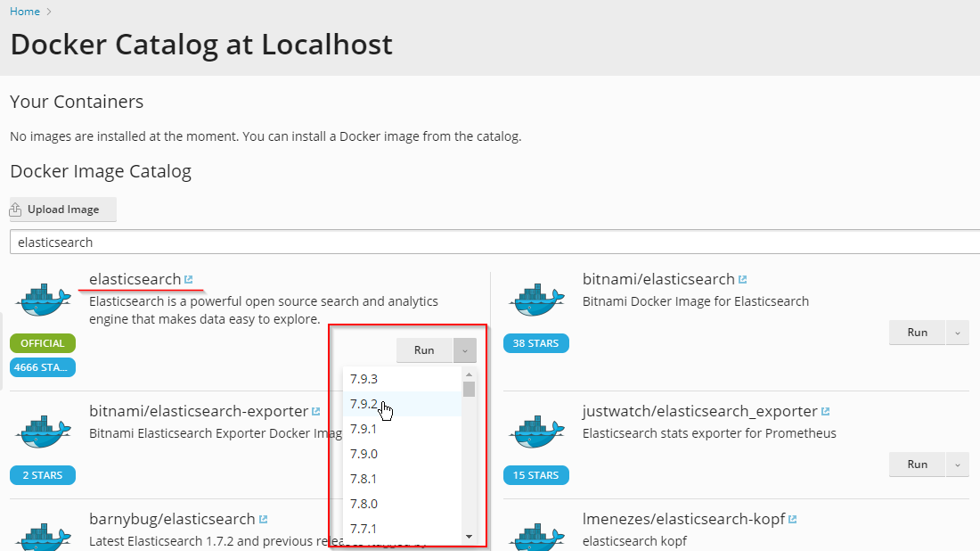Expand version dropdown for justwatch/elasticsearch_exporter Run
The width and height of the screenshot is (980, 551).
tap(958, 465)
